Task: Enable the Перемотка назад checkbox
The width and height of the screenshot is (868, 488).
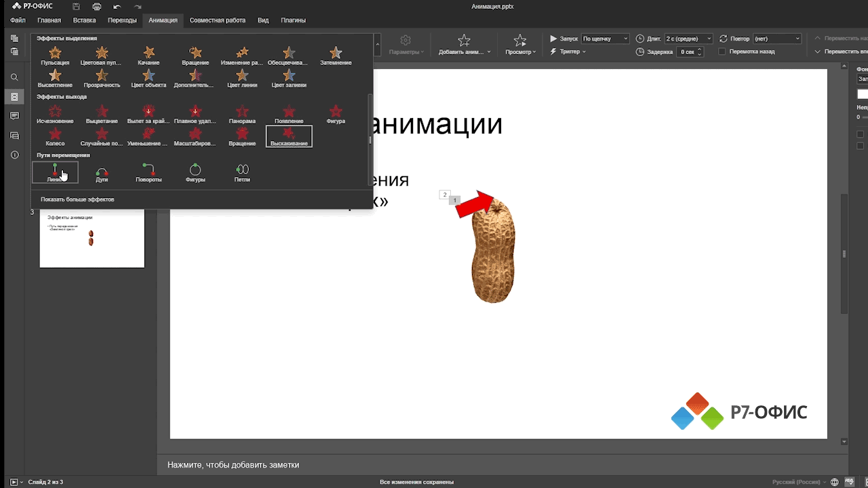Action: click(x=722, y=52)
